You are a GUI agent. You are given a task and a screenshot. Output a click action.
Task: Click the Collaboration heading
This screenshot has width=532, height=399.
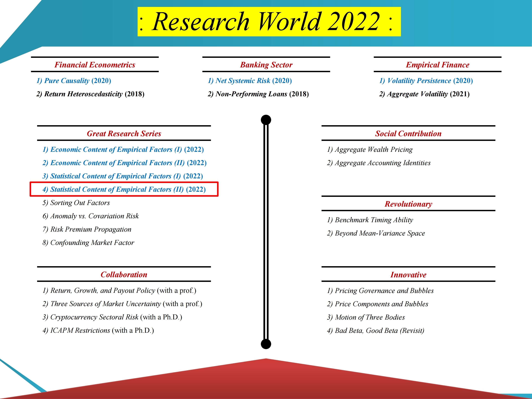[124, 275]
